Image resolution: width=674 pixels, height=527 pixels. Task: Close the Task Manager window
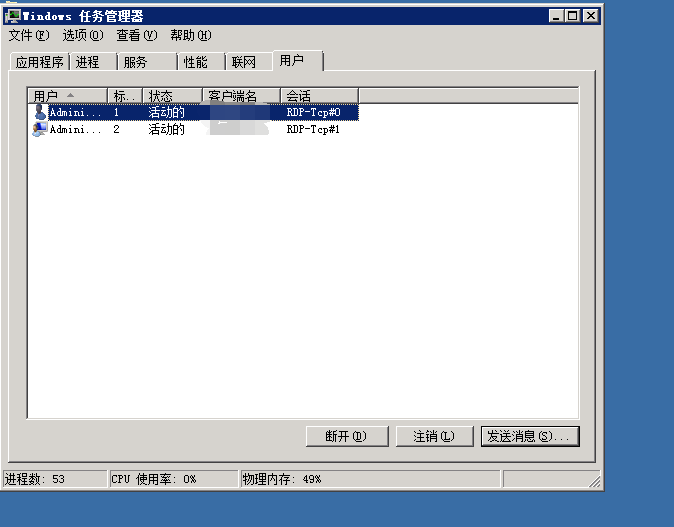click(591, 16)
